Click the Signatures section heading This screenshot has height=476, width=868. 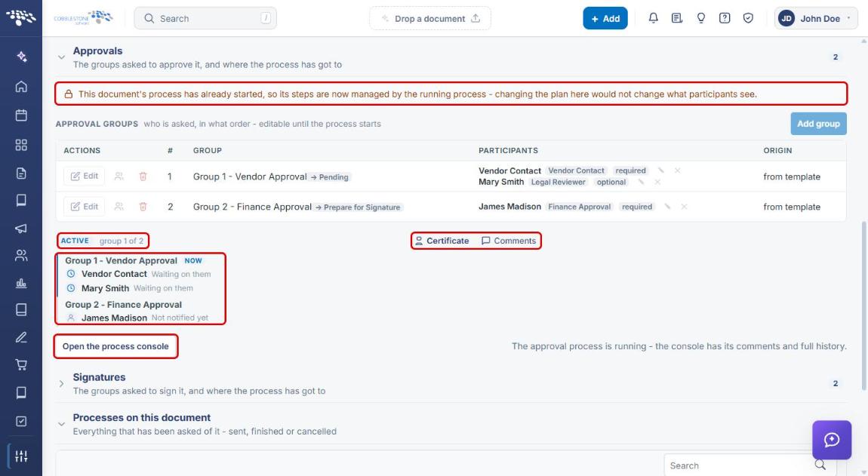pos(99,377)
